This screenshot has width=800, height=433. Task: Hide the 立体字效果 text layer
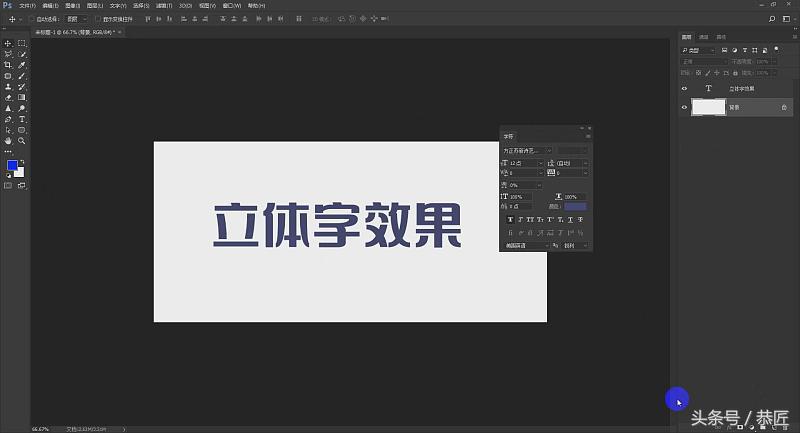click(x=684, y=88)
